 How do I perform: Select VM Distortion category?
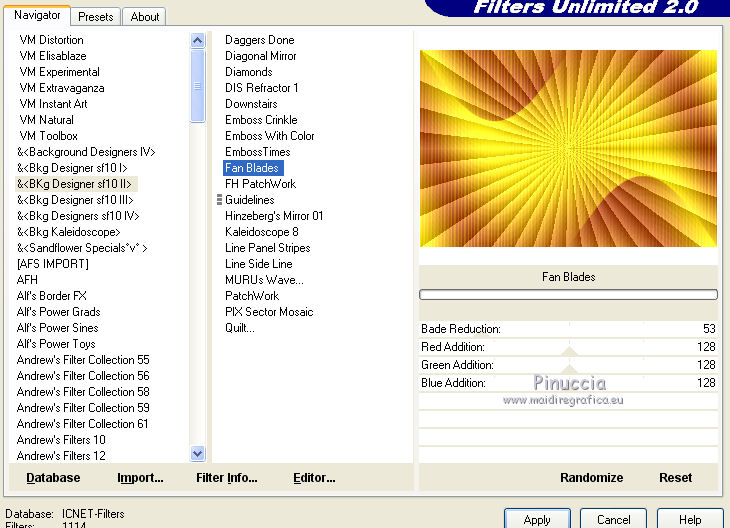pyautogui.click(x=52, y=40)
